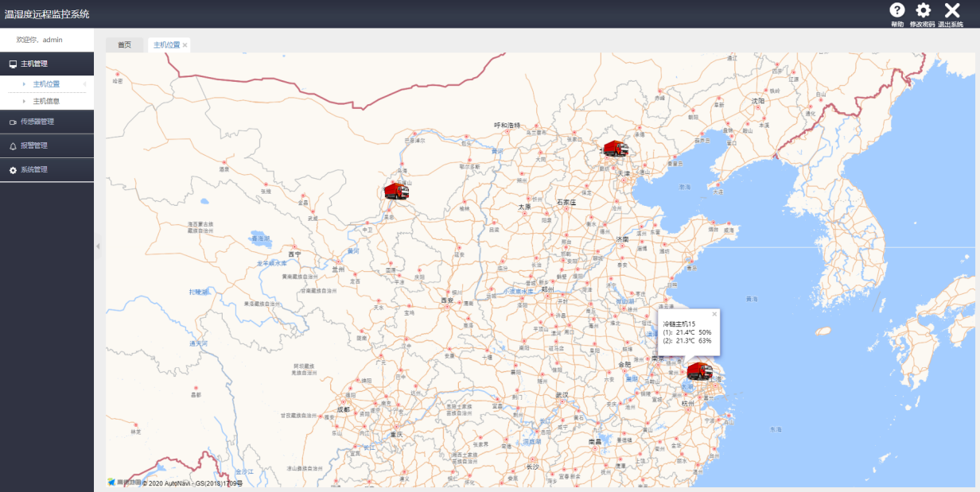
Task: Open 主机位置 in the sidebar
Action: [46, 83]
